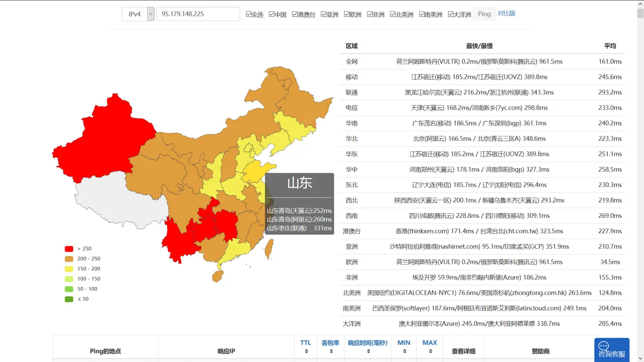Toggle the 全选 checkbox
This screenshot has height=362, width=644.
point(249,14)
